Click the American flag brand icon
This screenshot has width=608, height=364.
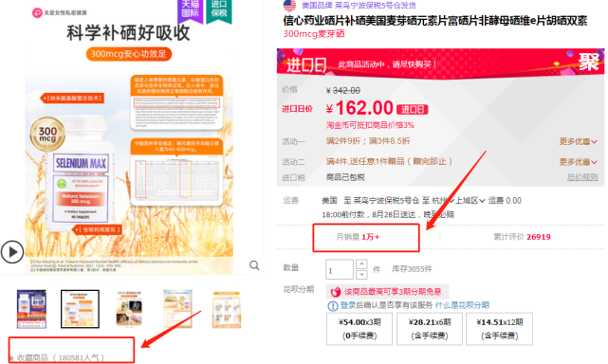click(289, 6)
